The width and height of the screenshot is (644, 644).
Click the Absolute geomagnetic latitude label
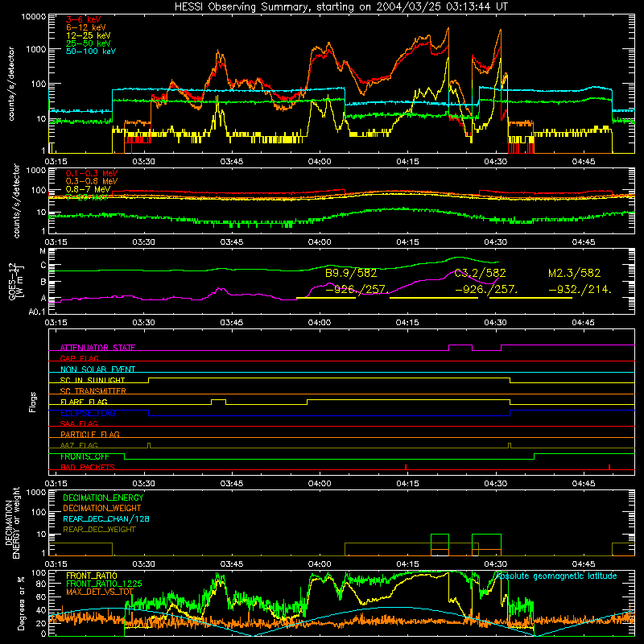[x=557, y=576]
